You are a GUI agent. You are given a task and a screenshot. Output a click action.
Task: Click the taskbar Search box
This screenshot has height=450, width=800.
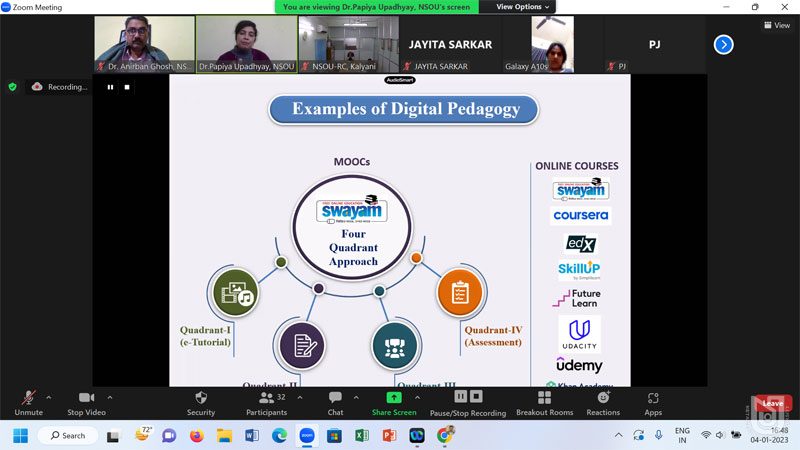coord(68,436)
